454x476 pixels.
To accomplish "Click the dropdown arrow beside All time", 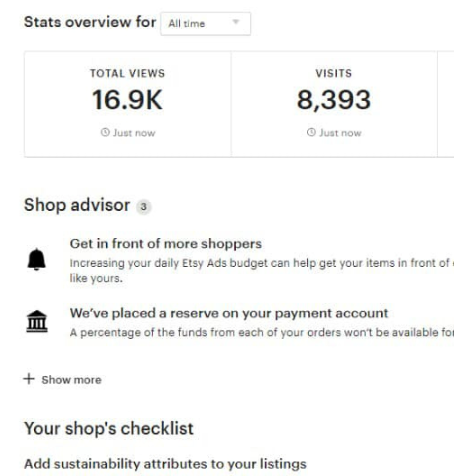I will click(236, 22).
